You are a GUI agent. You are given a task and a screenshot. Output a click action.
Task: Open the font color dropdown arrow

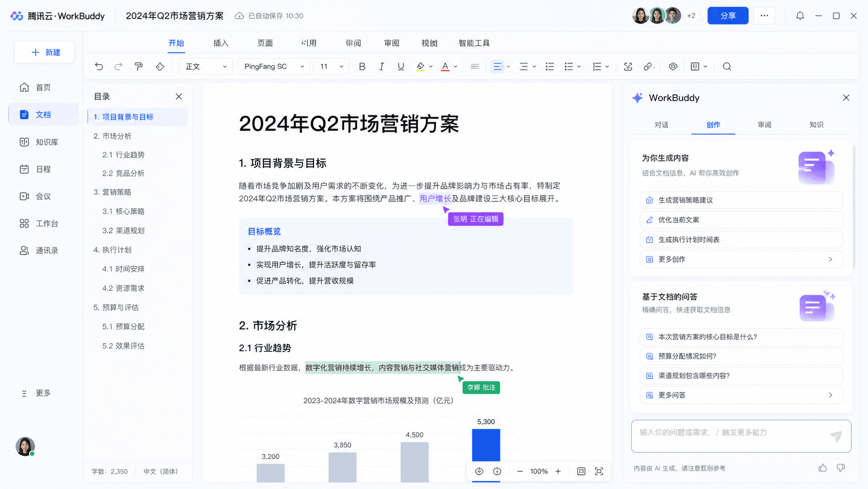[x=455, y=67]
